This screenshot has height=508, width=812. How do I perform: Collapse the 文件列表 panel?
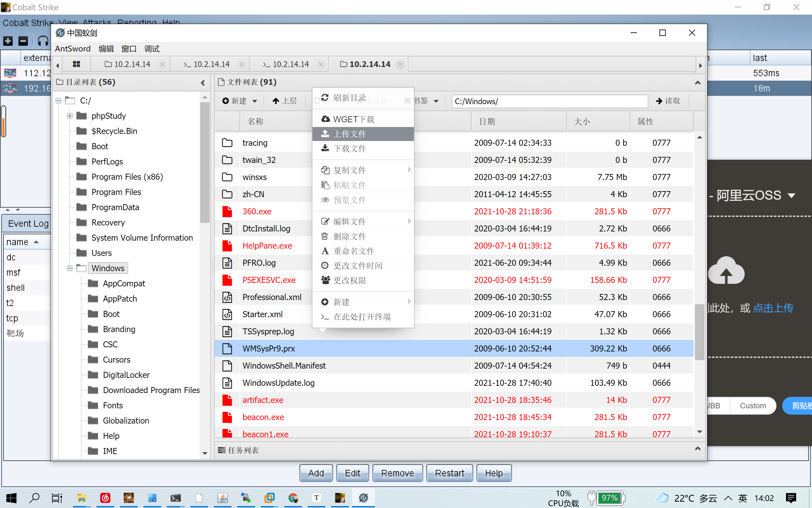[697, 83]
